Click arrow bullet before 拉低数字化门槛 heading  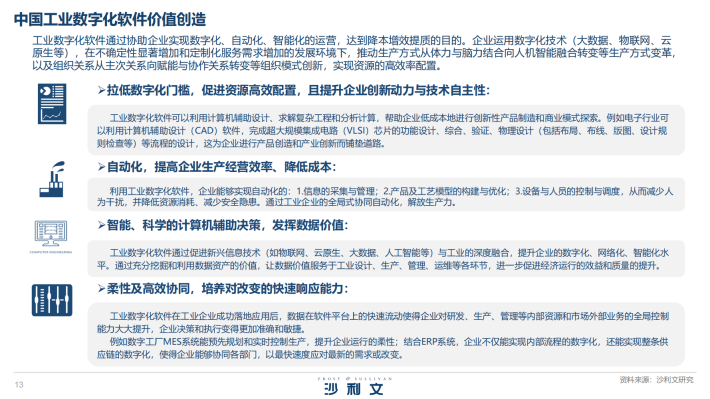click(x=101, y=90)
